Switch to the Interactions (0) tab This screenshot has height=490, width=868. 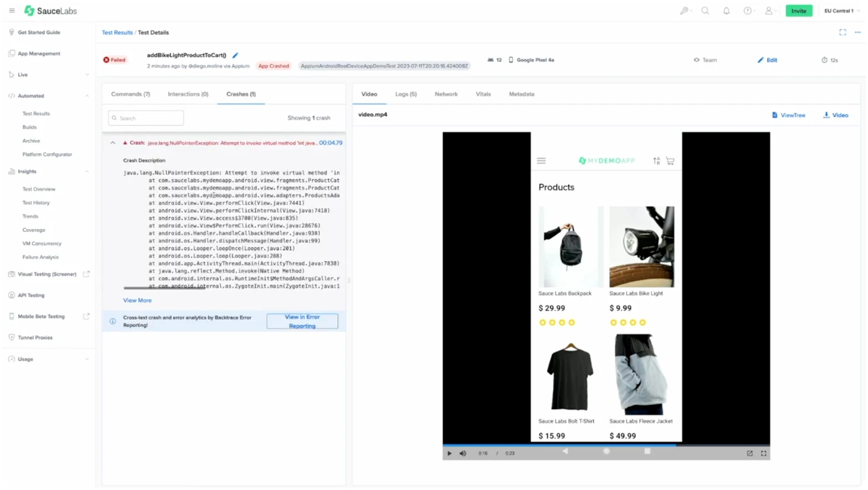tap(188, 94)
